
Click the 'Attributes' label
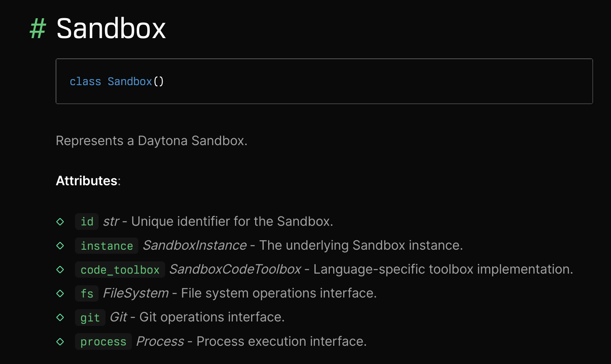(x=87, y=181)
